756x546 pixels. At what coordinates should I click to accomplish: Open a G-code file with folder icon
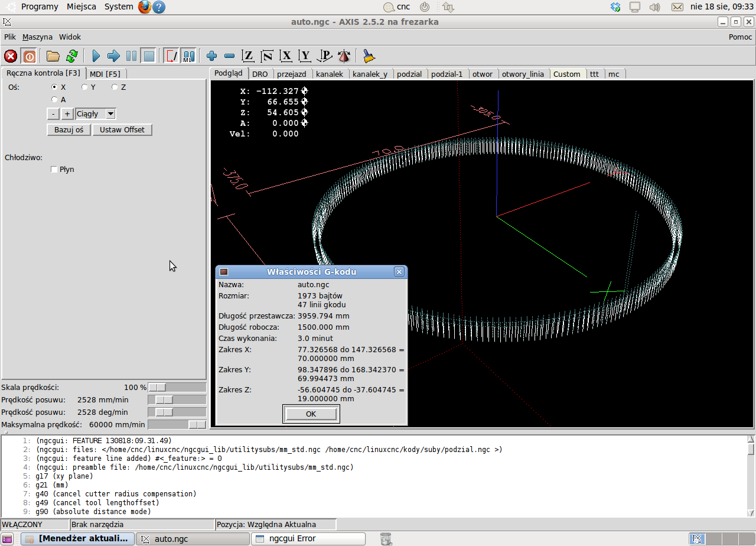(53, 56)
